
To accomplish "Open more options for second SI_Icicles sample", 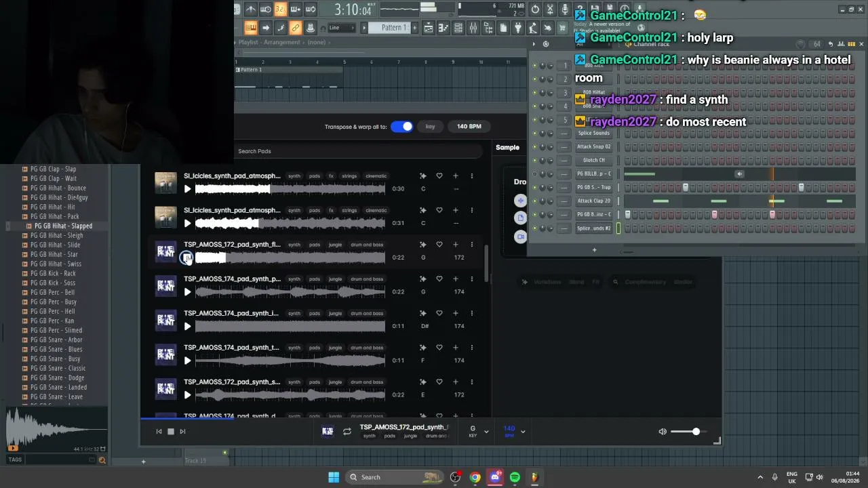I will click(472, 210).
